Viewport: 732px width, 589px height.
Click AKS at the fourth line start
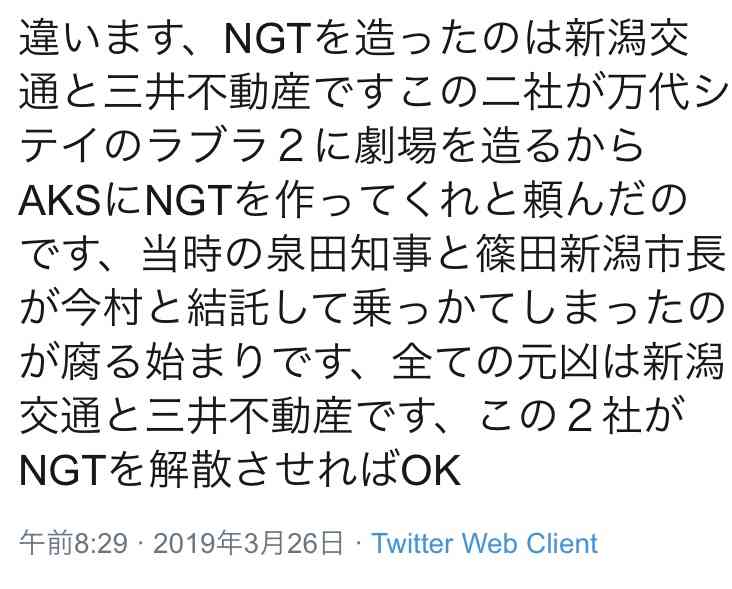(60, 201)
